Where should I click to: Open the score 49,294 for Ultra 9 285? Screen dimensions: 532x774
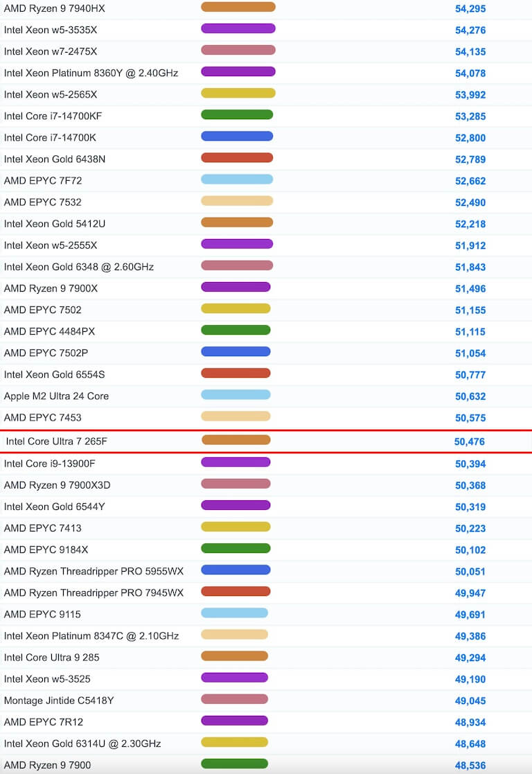[x=470, y=658]
